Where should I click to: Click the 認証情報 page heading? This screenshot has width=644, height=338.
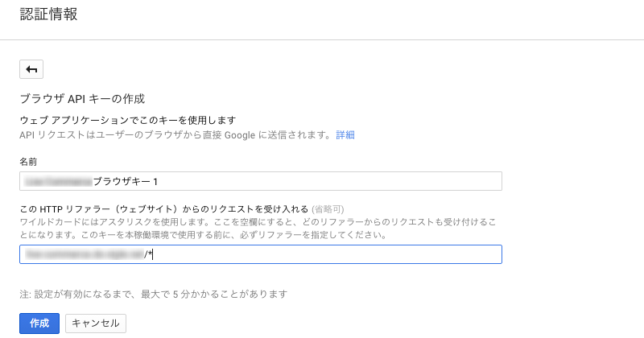tap(48, 14)
